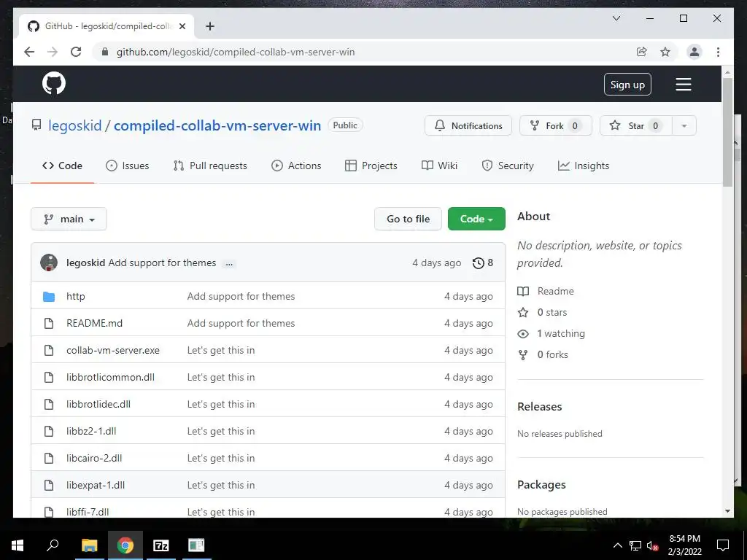Click the GitHub Octocat logo
The height and width of the screenshot is (560, 747).
pos(54,83)
